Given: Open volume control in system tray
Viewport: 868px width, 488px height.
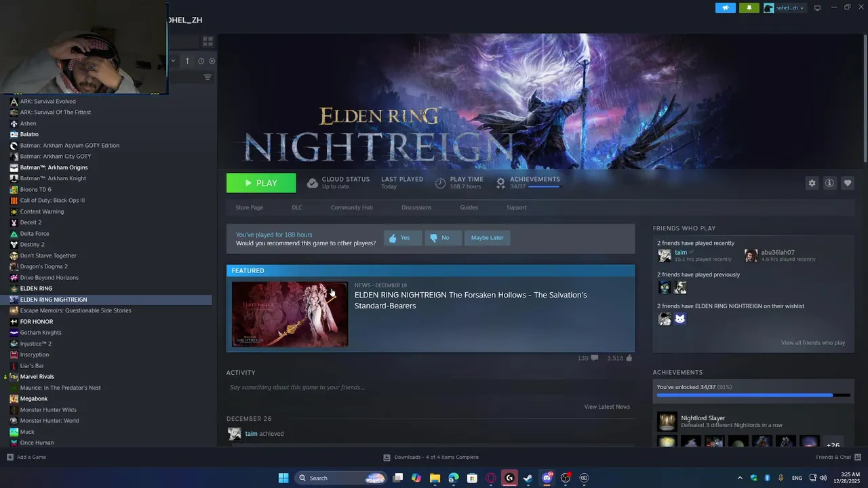Looking at the screenshot, I should point(823,478).
